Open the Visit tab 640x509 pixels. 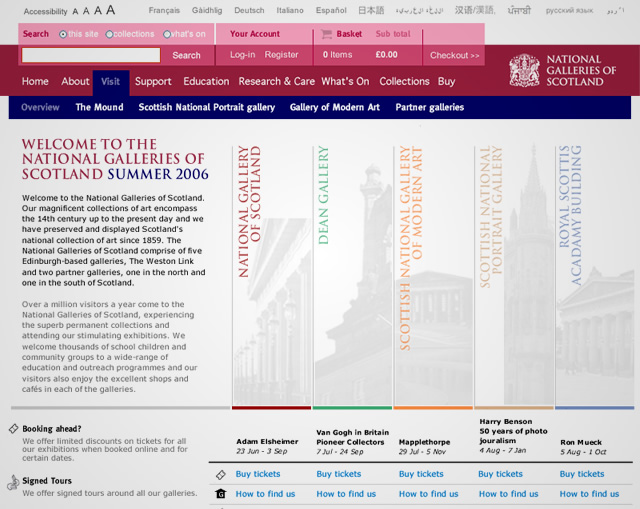pyautogui.click(x=111, y=82)
